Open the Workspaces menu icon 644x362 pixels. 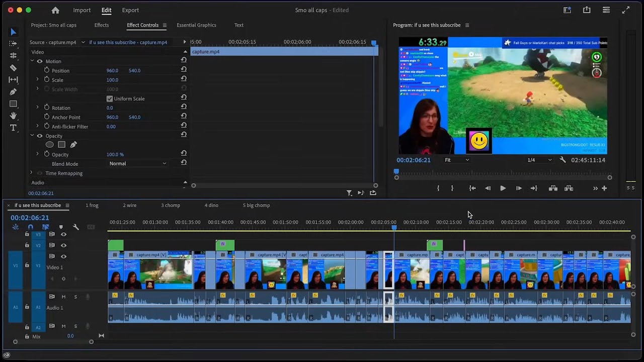point(568,10)
